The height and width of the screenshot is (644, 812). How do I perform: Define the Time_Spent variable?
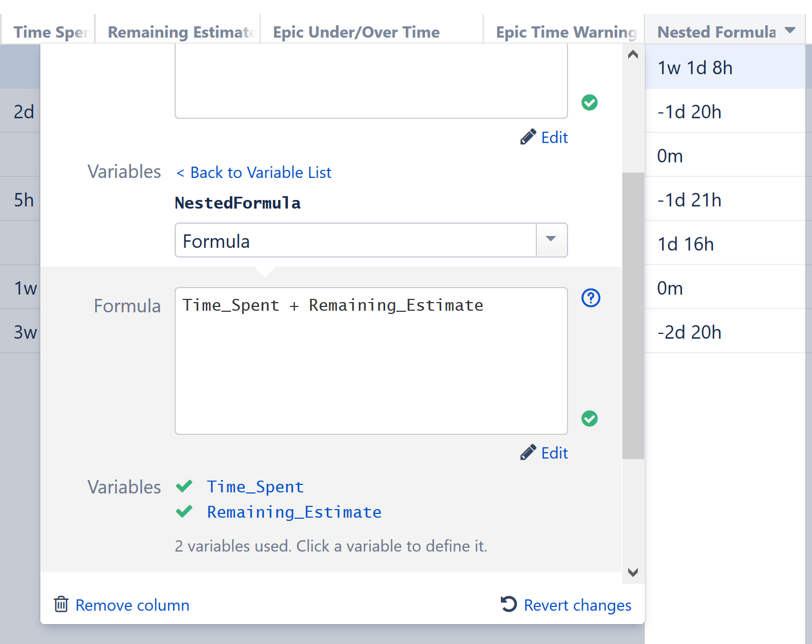point(255,486)
